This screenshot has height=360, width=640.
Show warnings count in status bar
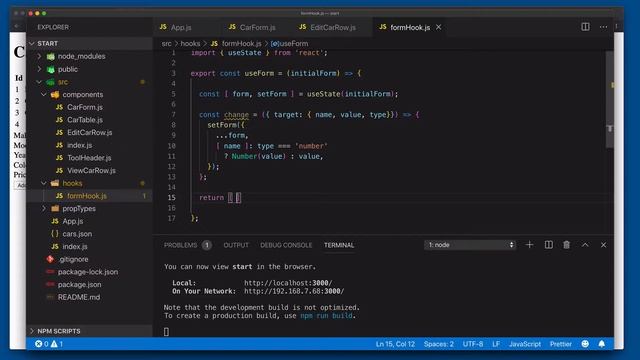tap(57, 344)
